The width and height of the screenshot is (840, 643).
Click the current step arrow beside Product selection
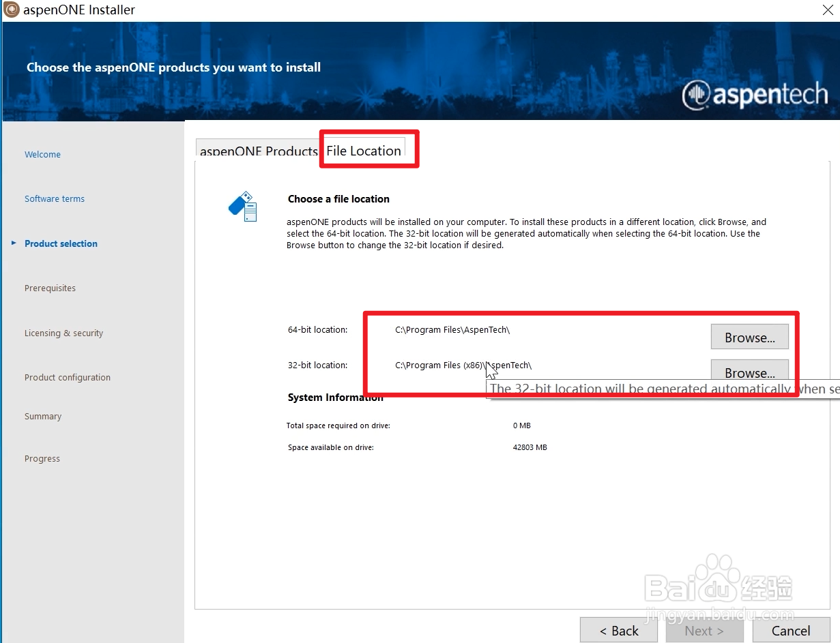coord(14,243)
